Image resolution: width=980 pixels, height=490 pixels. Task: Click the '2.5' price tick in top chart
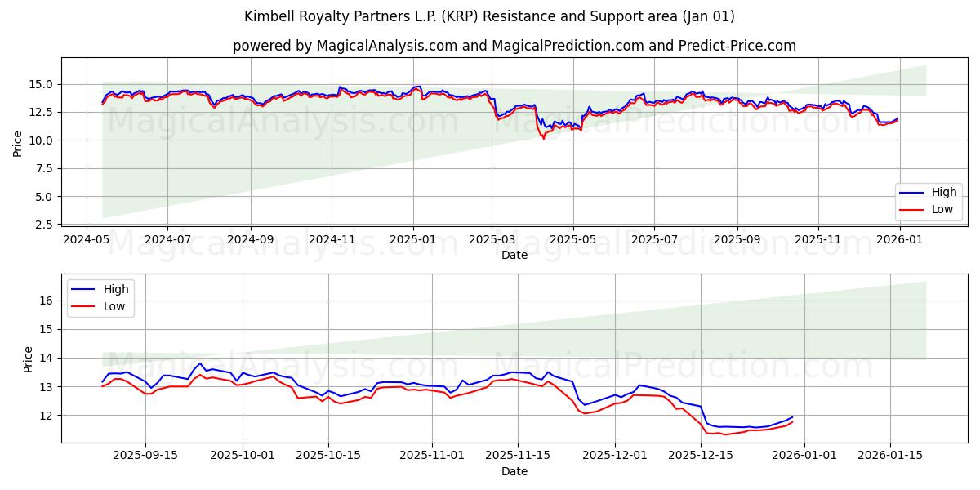click(x=45, y=225)
